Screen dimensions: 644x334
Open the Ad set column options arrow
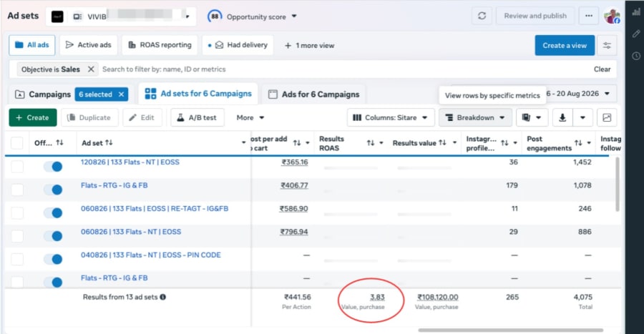243,143
